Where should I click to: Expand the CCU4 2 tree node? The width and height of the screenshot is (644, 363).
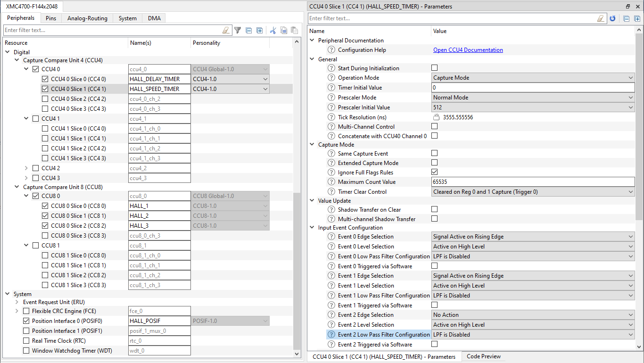point(26,168)
